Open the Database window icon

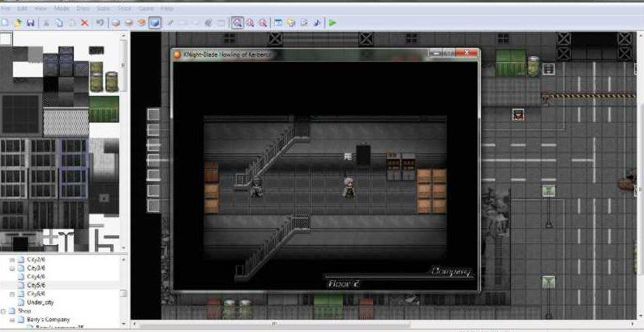point(278,23)
